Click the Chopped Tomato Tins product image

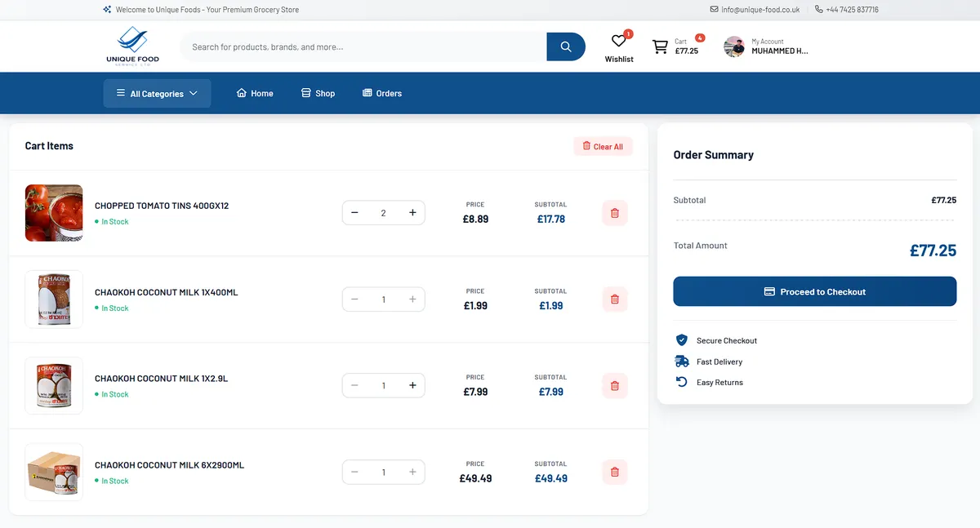pyautogui.click(x=54, y=213)
